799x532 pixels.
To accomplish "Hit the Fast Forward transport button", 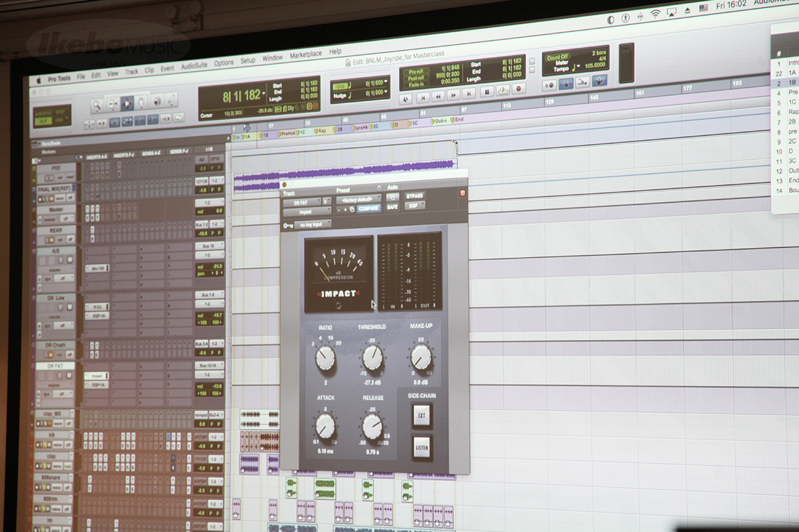I will 454,95.
